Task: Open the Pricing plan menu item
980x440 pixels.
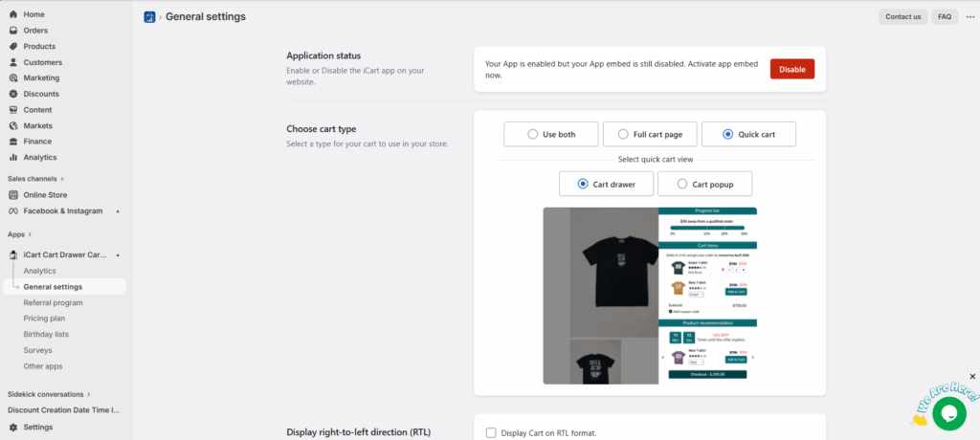Action: pyautogui.click(x=44, y=319)
